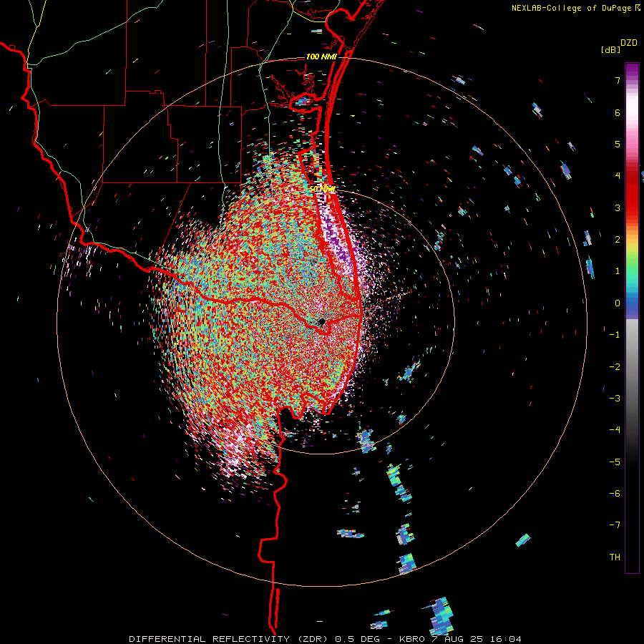Click the -4 value on the color scale
This screenshot has height=644, width=644.
tap(615, 429)
